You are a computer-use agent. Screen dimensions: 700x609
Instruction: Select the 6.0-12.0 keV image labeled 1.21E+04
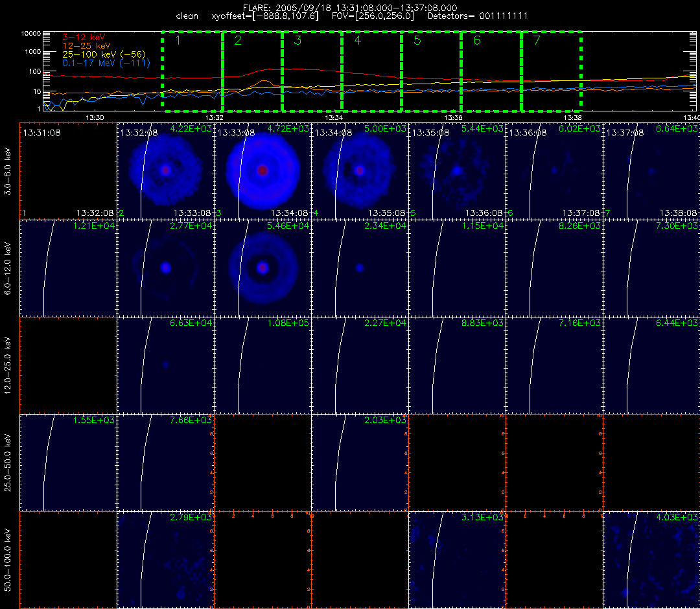[68, 268]
